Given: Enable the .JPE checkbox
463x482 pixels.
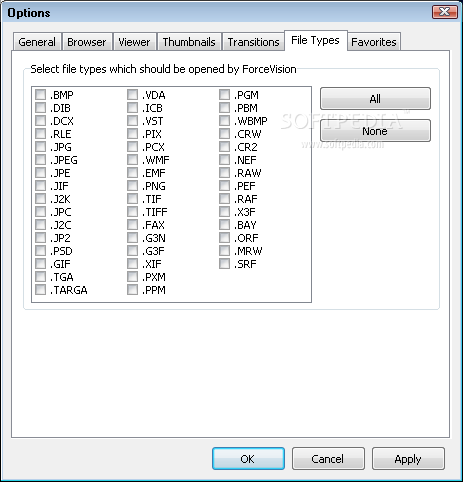Looking at the screenshot, I should tap(40, 173).
